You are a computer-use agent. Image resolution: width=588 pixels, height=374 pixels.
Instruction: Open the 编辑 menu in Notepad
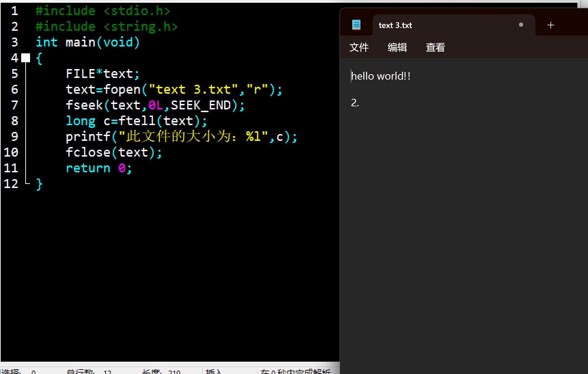point(397,47)
